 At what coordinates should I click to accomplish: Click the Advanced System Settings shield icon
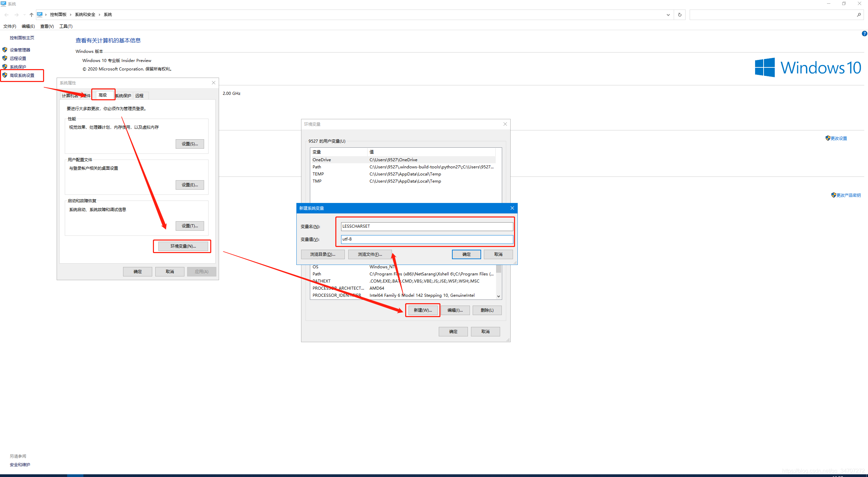(5, 75)
